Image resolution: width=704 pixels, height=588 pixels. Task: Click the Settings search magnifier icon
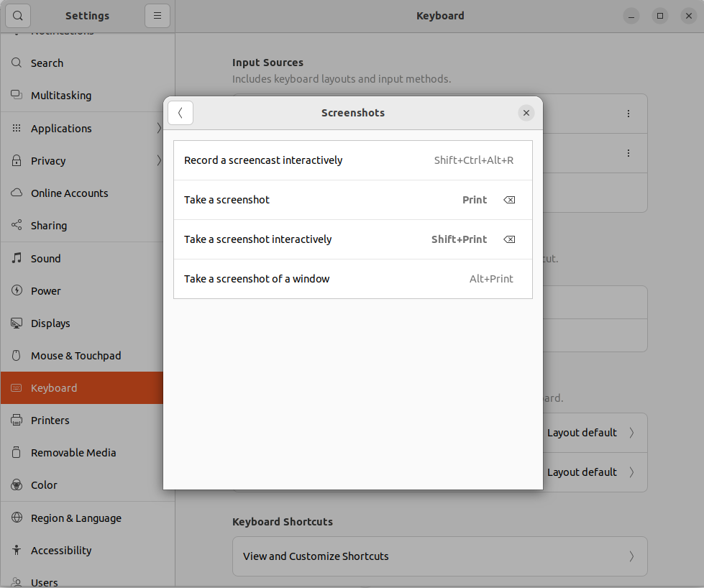click(x=17, y=16)
